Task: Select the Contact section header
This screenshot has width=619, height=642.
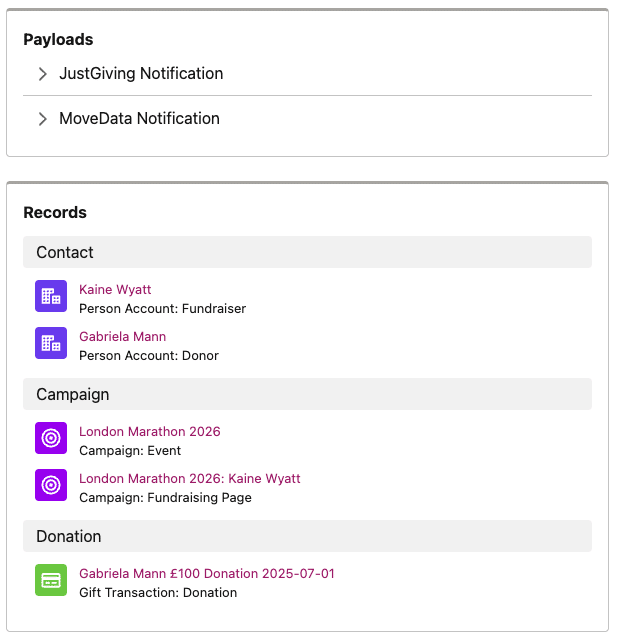Action: (307, 253)
